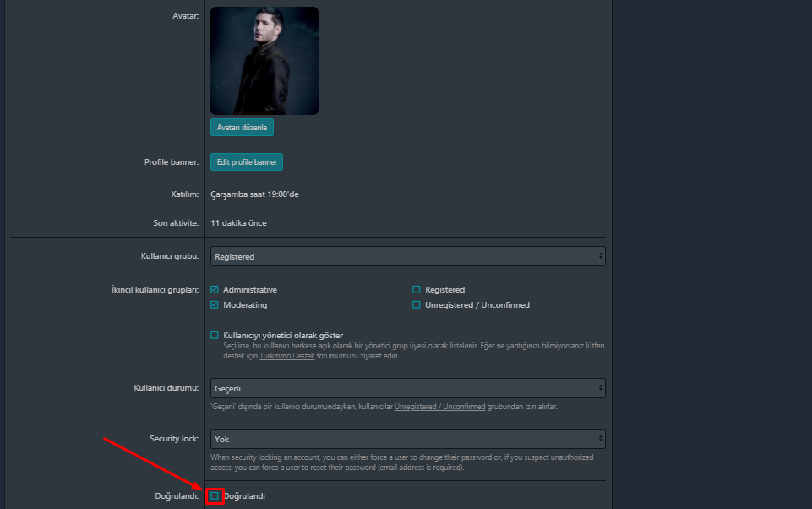The image size is (812, 509).
Task: Click the Avatarı düzenle button
Action: click(x=242, y=128)
